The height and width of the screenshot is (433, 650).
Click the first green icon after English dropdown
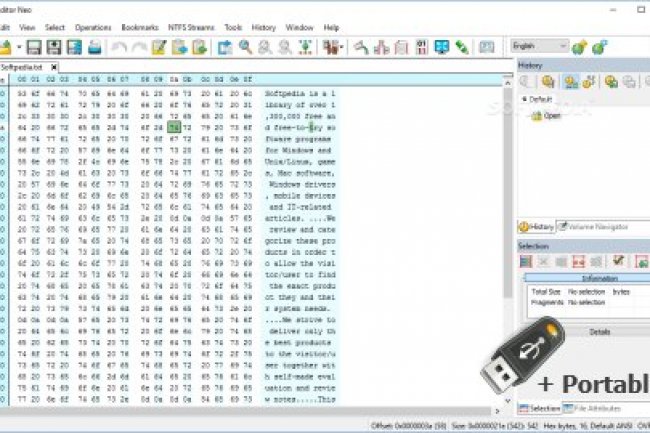click(x=580, y=47)
